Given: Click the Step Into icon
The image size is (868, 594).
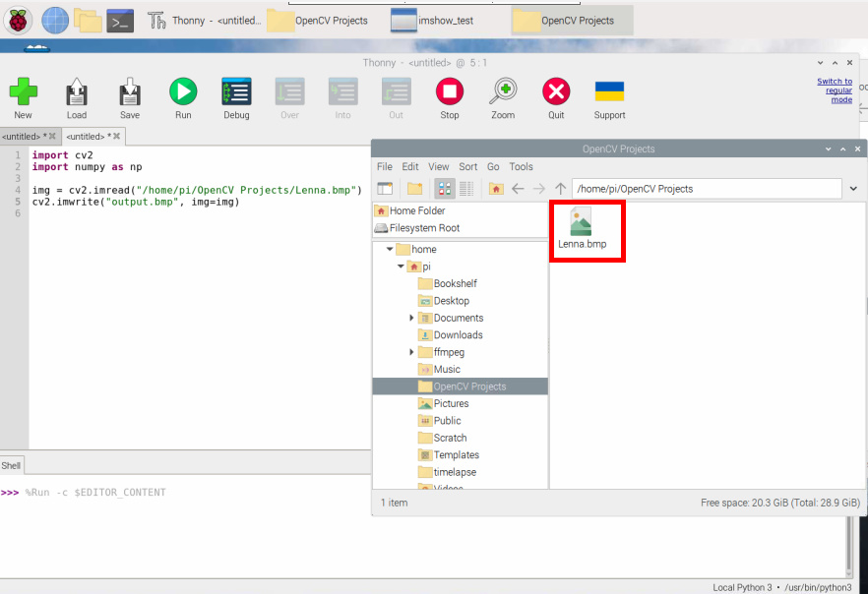Looking at the screenshot, I should coord(342,91).
